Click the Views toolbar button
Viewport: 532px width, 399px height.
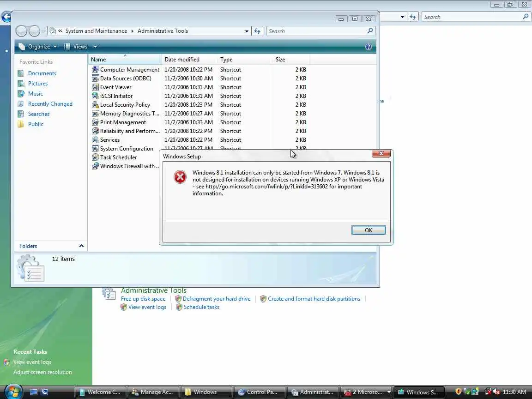click(76, 47)
